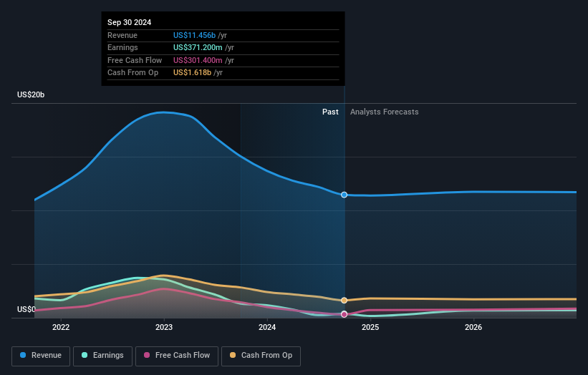The height and width of the screenshot is (375, 588).
Task: Click the 2024 x-axis label
Action: coord(267,327)
